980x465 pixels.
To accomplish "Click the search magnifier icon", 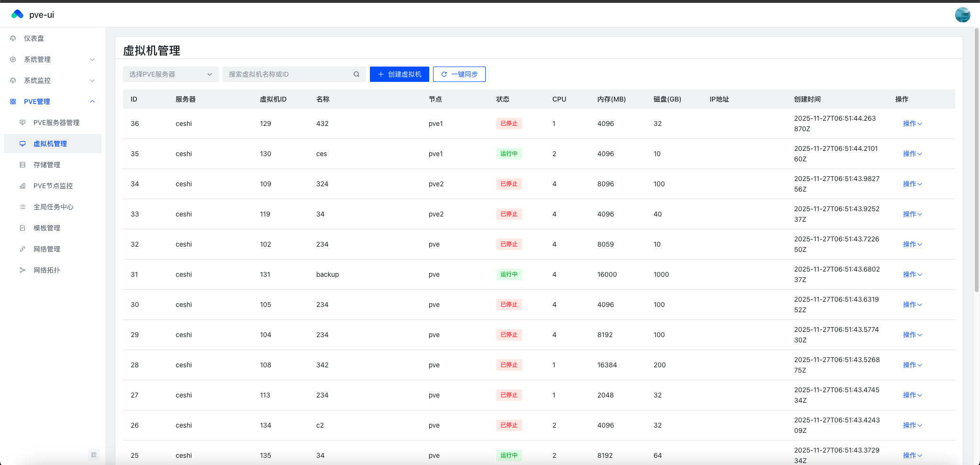I will coord(356,74).
